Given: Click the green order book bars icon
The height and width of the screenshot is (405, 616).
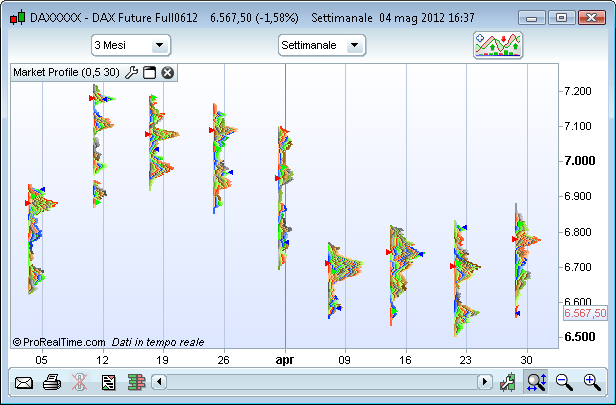Looking at the screenshot, I should (x=136, y=382).
